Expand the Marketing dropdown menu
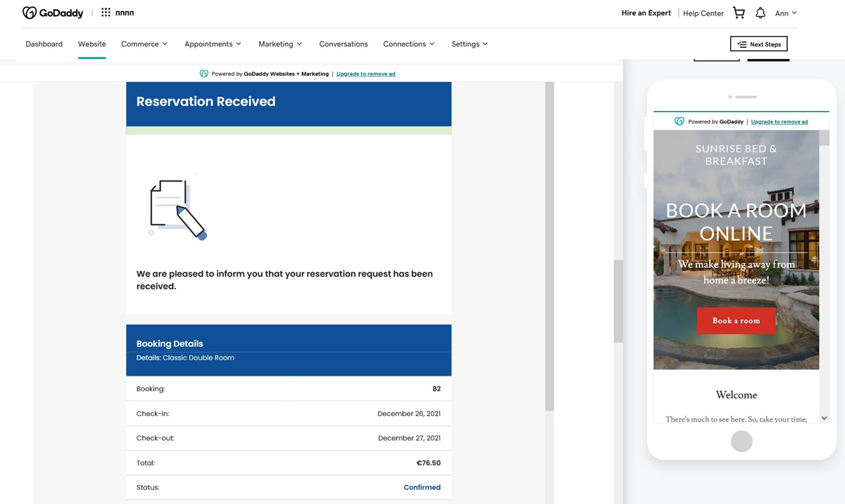Image resolution: width=845 pixels, height=504 pixels. (x=280, y=44)
